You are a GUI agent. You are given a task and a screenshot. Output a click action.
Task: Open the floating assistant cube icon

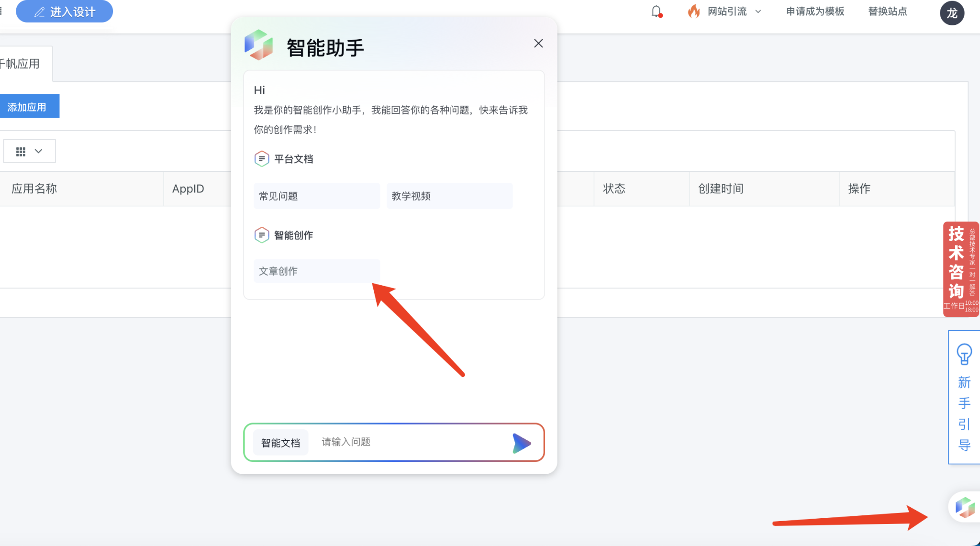pos(964,507)
